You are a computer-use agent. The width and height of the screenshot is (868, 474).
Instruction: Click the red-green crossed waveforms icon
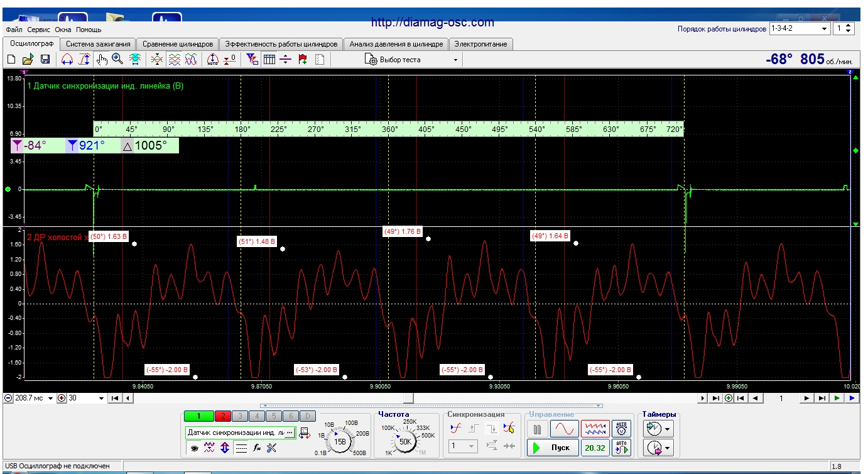click(x=157, y=59)
